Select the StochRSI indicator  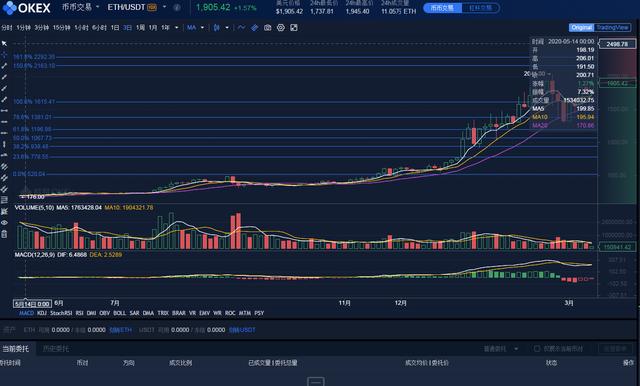(x=61, y=313)
